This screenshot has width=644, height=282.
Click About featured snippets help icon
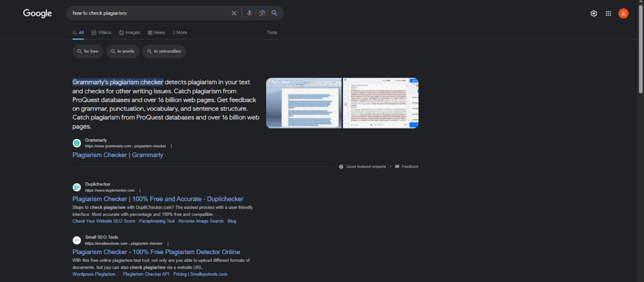coord(341,166)
